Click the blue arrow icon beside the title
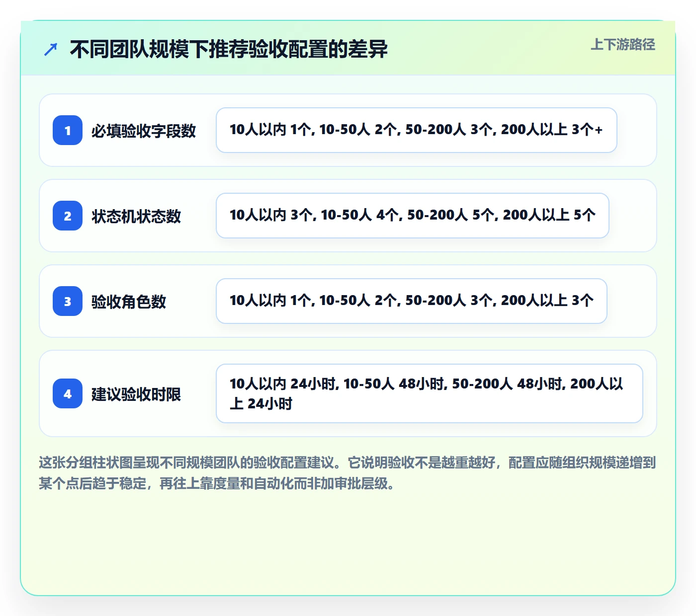 pos(51,49)
